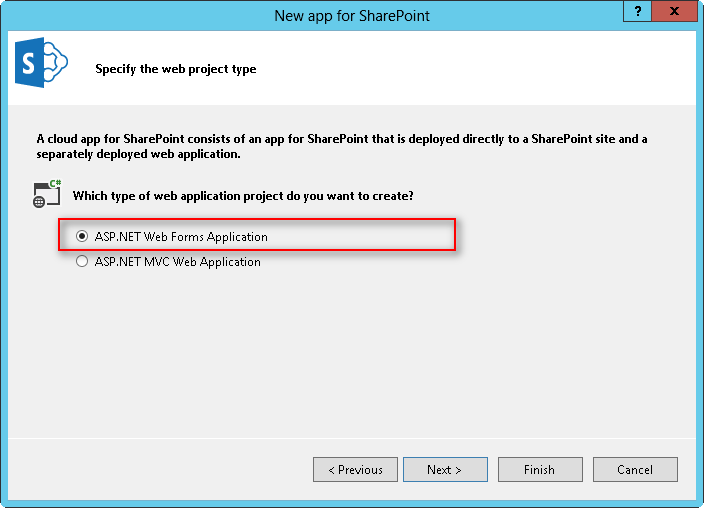Select the ASP.NET Web Forms Application radio button
704x508 pixels.
coord(82,237)
